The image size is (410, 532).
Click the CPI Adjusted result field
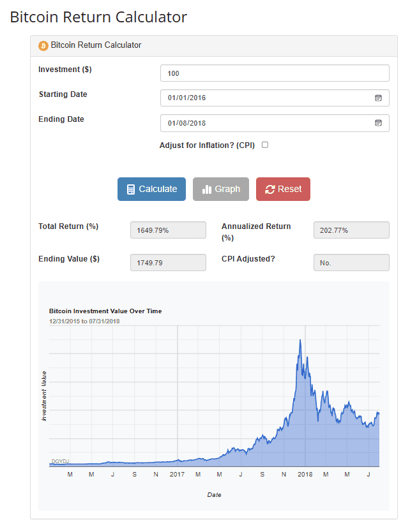click(351, 263)
